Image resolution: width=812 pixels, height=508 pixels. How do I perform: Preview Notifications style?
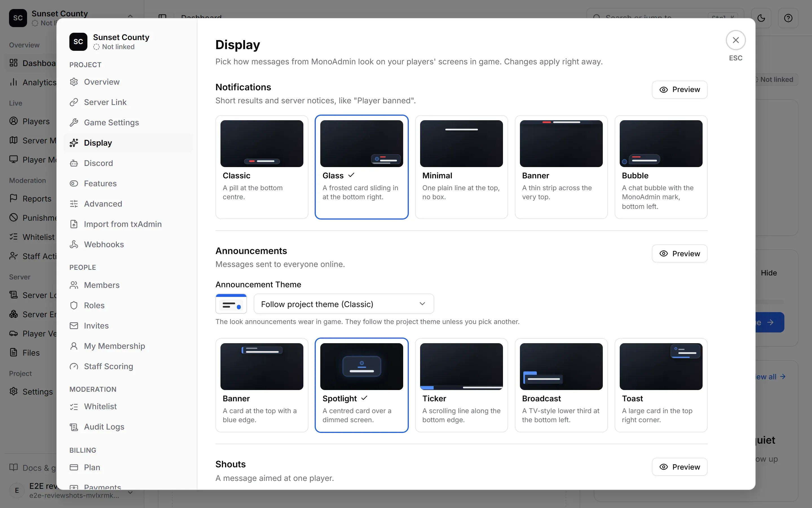pos(679,90)
